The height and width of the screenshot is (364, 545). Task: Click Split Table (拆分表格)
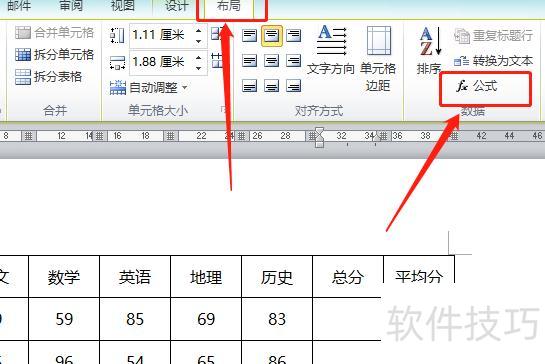pos(48,76)
